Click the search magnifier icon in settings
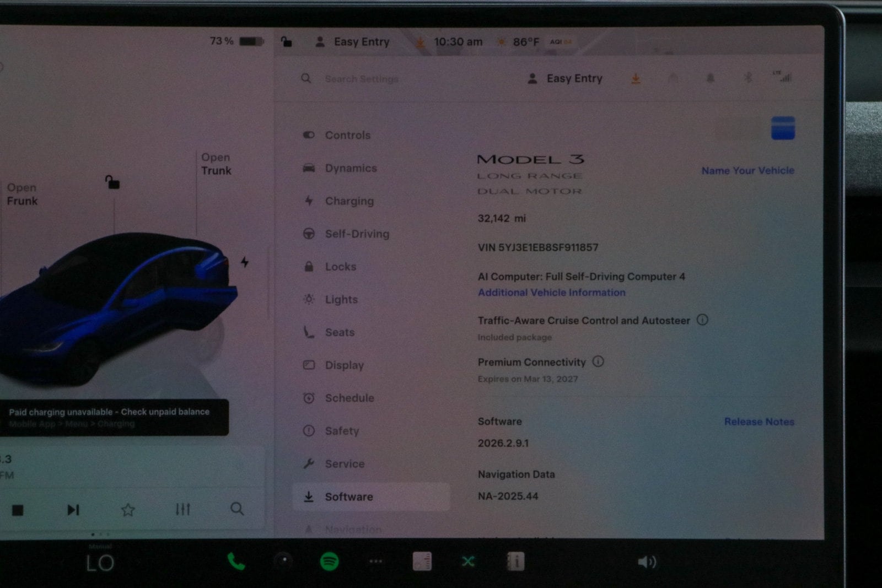The height and width of the screenshot is (588, 882). pyautogui.click(x=306, y=78)
